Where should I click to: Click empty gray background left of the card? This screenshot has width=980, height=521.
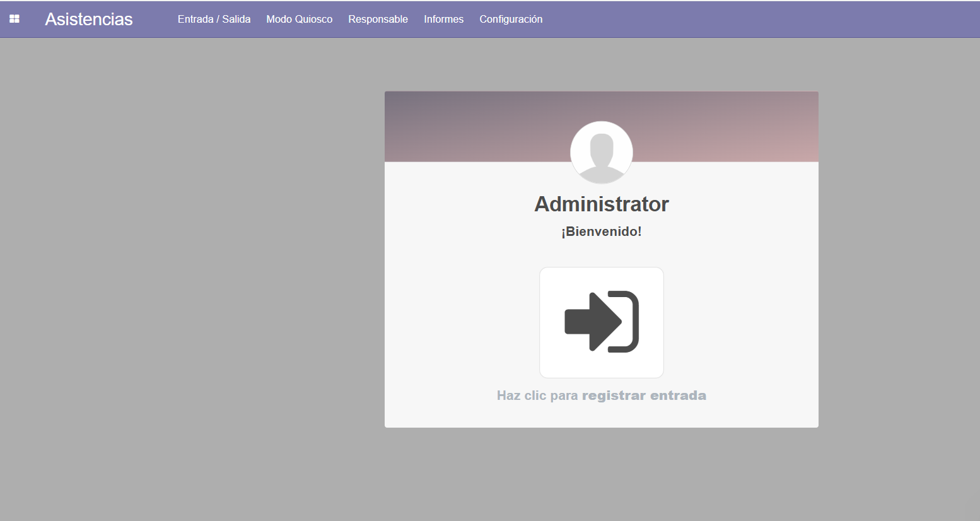(189, 252)
